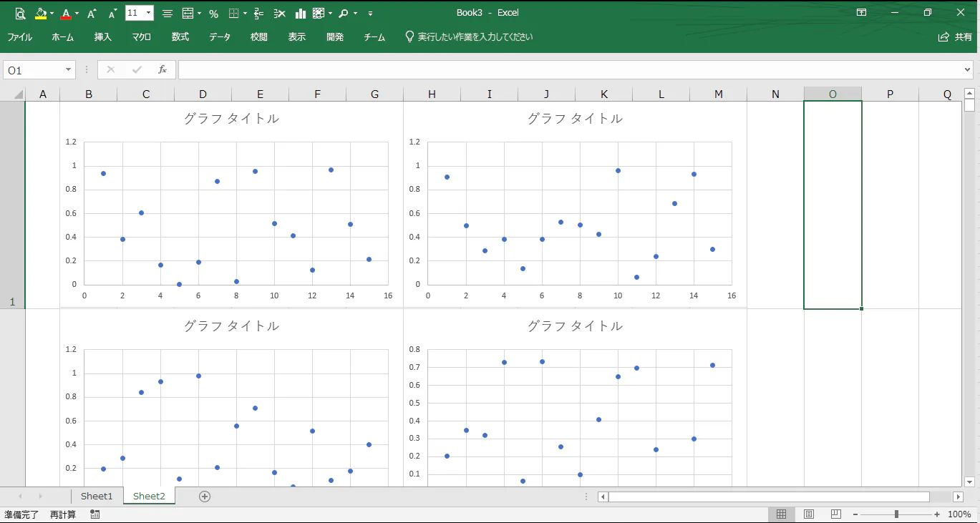980x523 pixels.
Task: Open the font size 11 dropdown
Action: coord(149,13)
